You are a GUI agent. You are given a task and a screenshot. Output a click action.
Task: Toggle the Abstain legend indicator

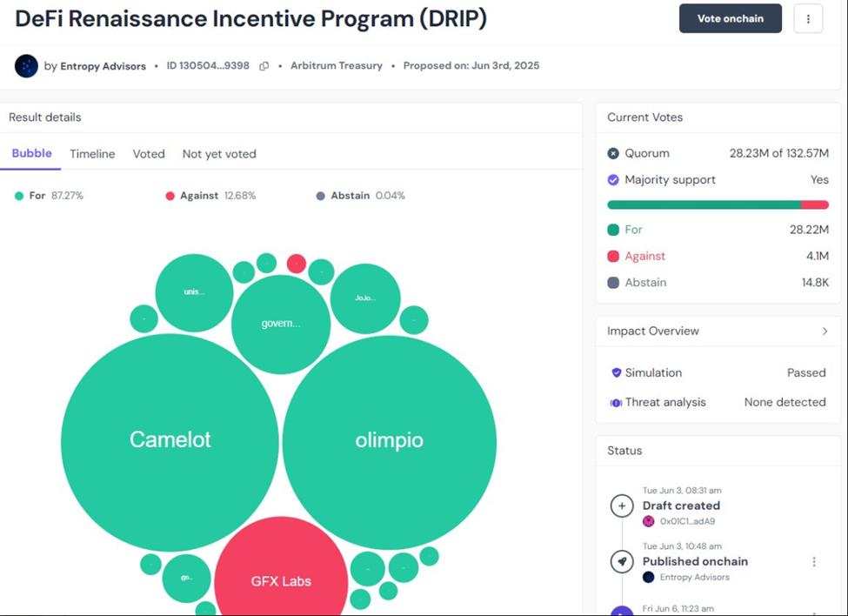321,195
